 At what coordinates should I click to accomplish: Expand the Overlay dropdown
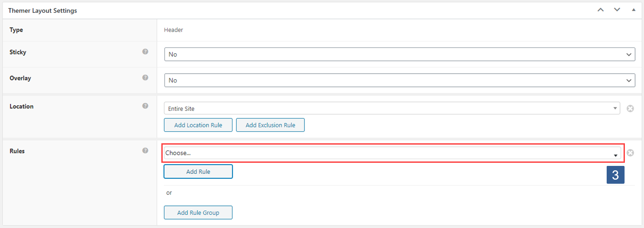coord(399,80)
